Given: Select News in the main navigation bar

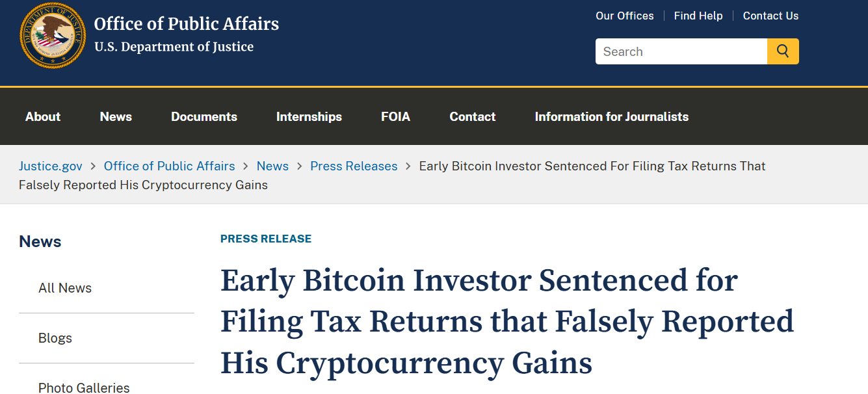Looking at the screenshot, I should [x=116, y=116].
